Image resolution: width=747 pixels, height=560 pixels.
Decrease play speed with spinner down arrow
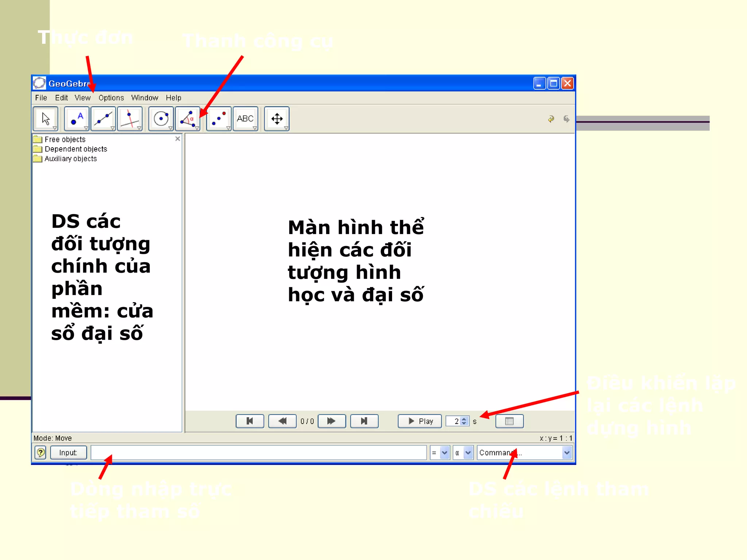pyautogui.click(x=464, y=423)
